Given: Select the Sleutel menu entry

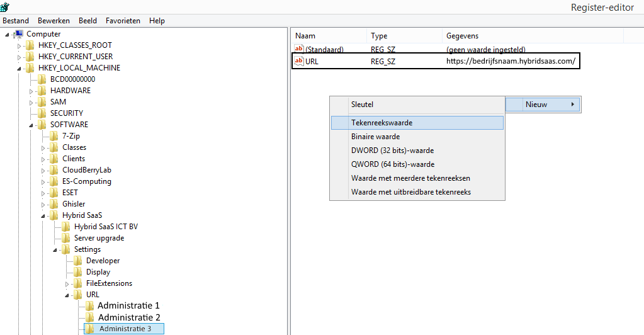Looking at the screenshot, I should click(x=362, y=105).
